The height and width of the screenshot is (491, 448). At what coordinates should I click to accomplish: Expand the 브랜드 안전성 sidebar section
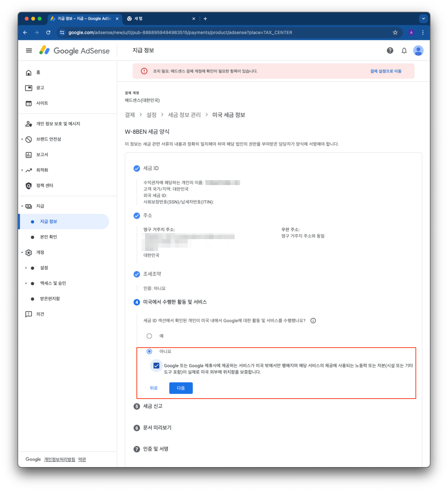(22, 139)
